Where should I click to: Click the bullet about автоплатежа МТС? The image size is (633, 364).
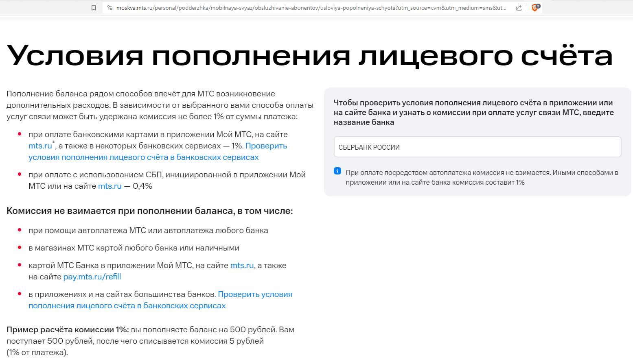click(x=148, y=230)
